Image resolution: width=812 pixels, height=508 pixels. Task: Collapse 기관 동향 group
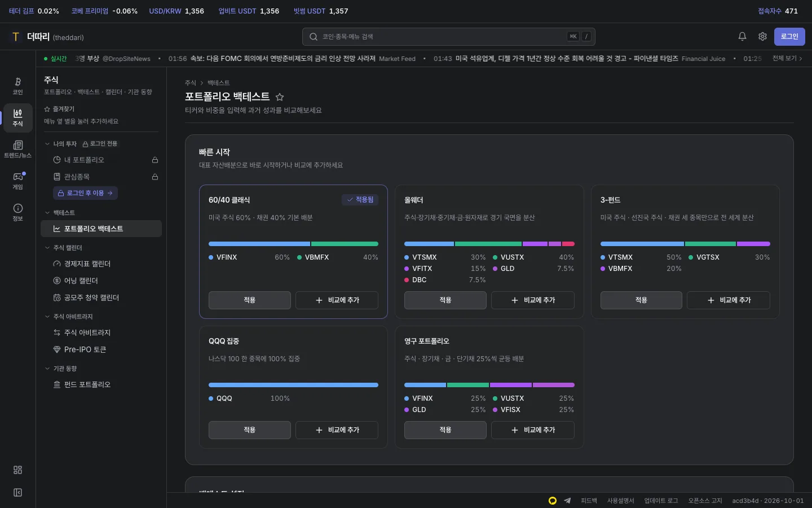[x=60, y=369]
